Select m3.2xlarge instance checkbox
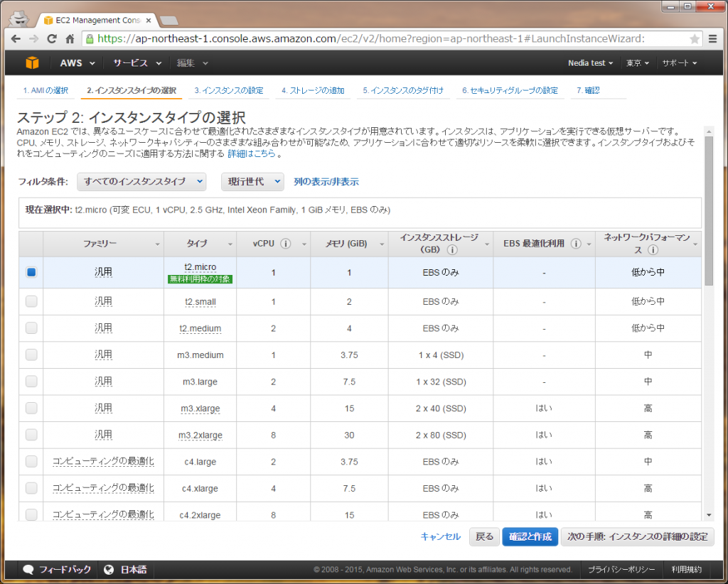The height and width of the screenshot is (584, 728). 31,435
